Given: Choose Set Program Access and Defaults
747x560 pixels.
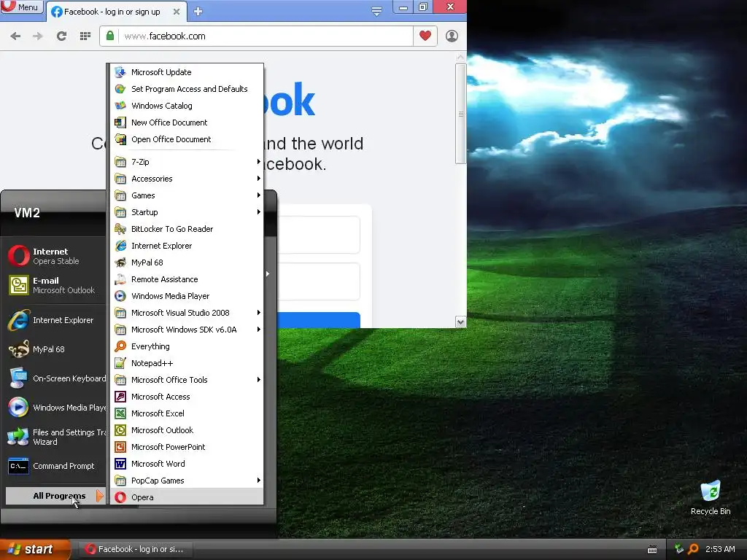Looking at the screenshot, I should click(x=187, y=89).
